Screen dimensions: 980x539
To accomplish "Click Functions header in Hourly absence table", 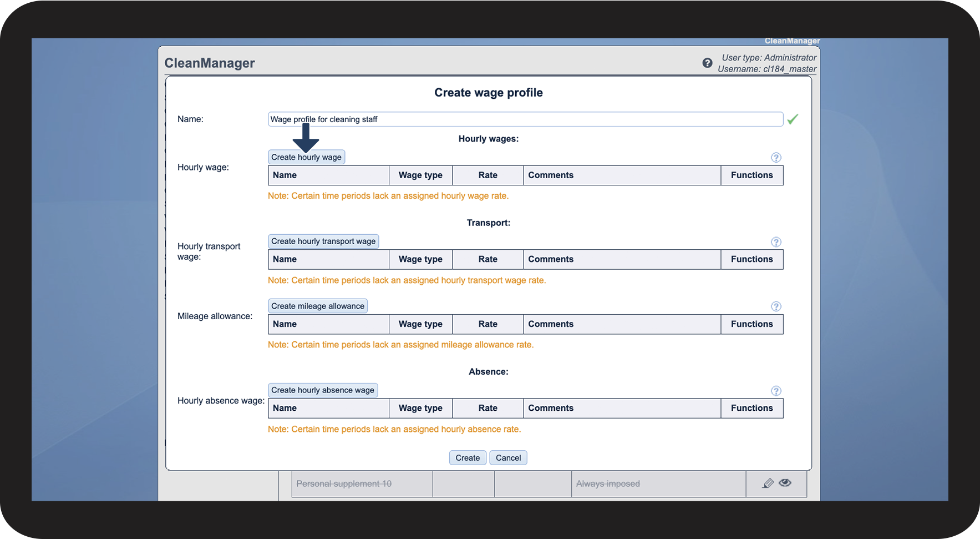I will coord(752,408).
